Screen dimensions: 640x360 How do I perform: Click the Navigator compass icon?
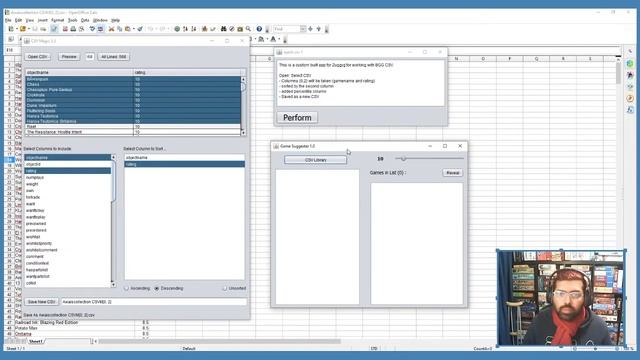point(231,29)
